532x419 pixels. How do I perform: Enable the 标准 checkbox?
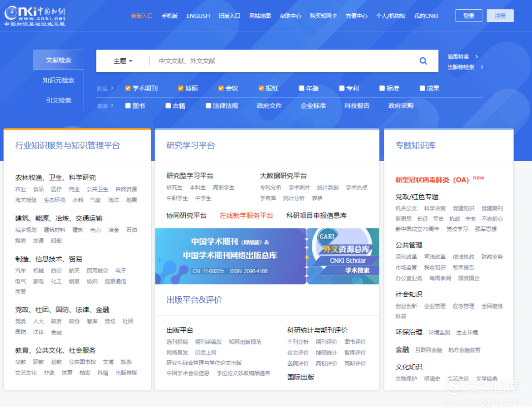coord(382,88)
